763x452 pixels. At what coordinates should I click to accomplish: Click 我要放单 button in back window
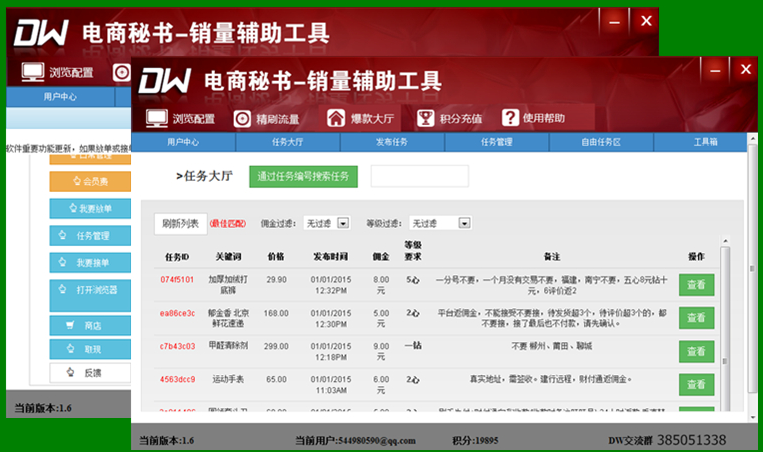[90, 209]
